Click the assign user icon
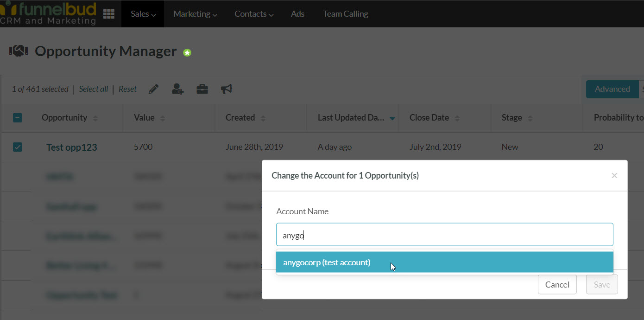Screen dimensions: 644x320 coord(178,89)
